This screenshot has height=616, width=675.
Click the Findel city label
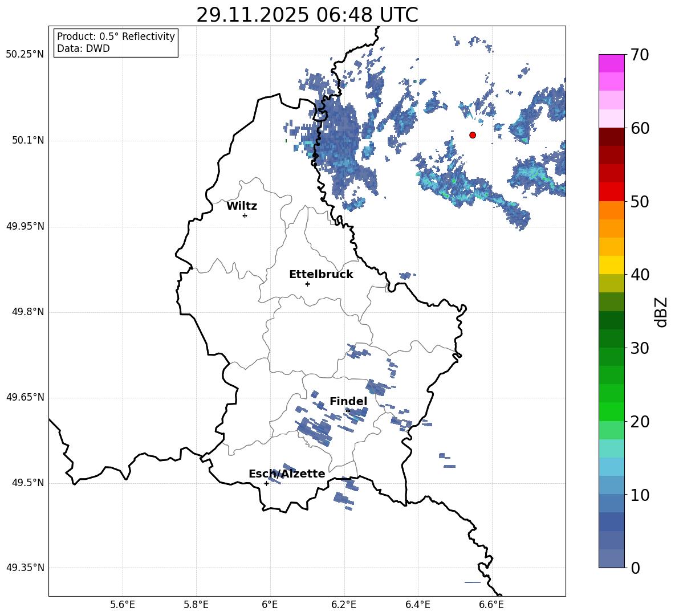point(348,401)
